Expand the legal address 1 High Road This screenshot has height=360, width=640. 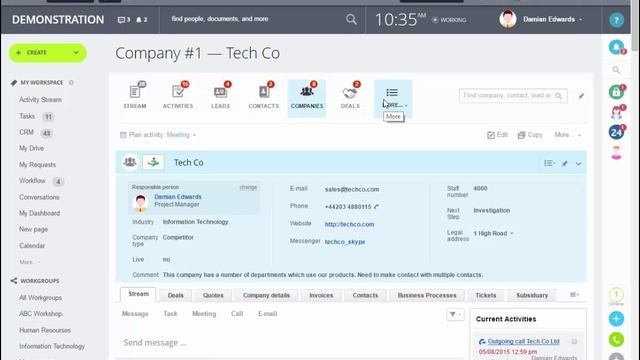point(493,233)
